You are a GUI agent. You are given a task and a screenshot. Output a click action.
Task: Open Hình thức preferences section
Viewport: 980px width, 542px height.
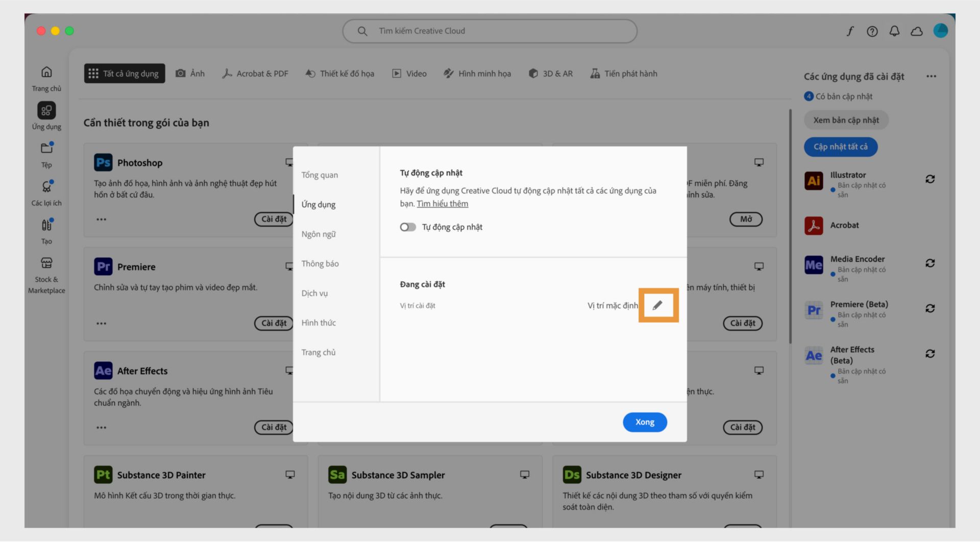pyautogui.click(x=318, y=323)
